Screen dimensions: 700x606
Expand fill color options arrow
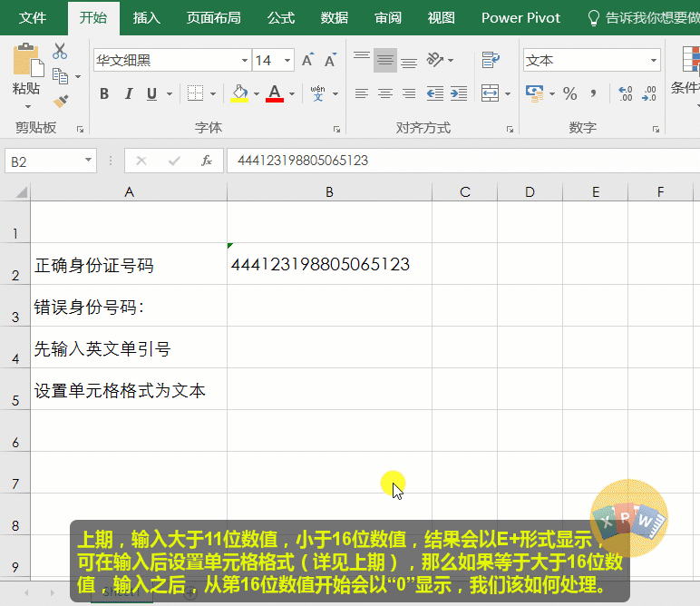pyautogui.click(x=257, y=94)
